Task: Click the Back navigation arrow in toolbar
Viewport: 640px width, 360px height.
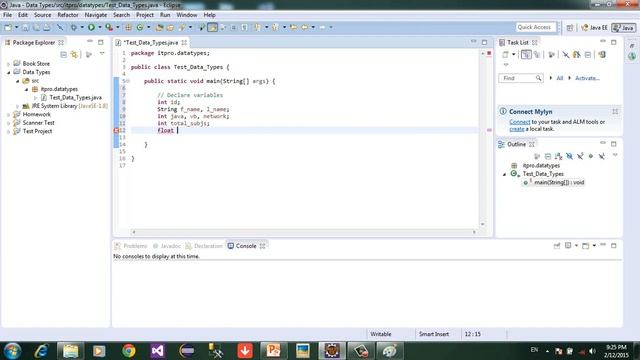Action: pyautogui.click(x=305, y=27)
